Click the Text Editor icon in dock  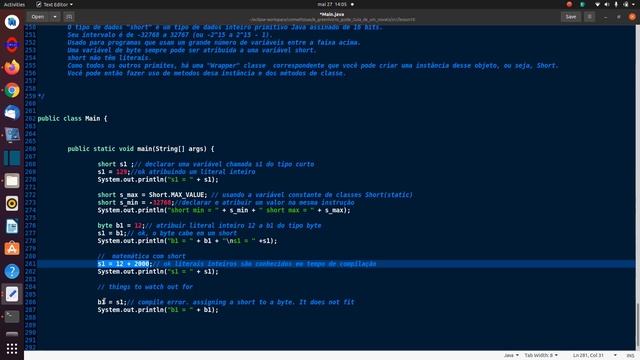pos(12,294)
